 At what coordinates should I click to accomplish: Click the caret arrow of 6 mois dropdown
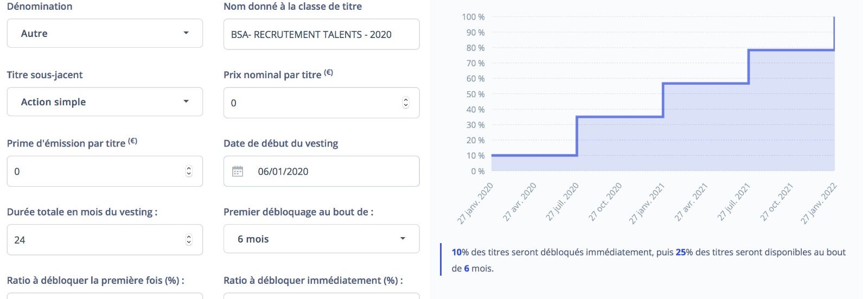coord(403,239)
